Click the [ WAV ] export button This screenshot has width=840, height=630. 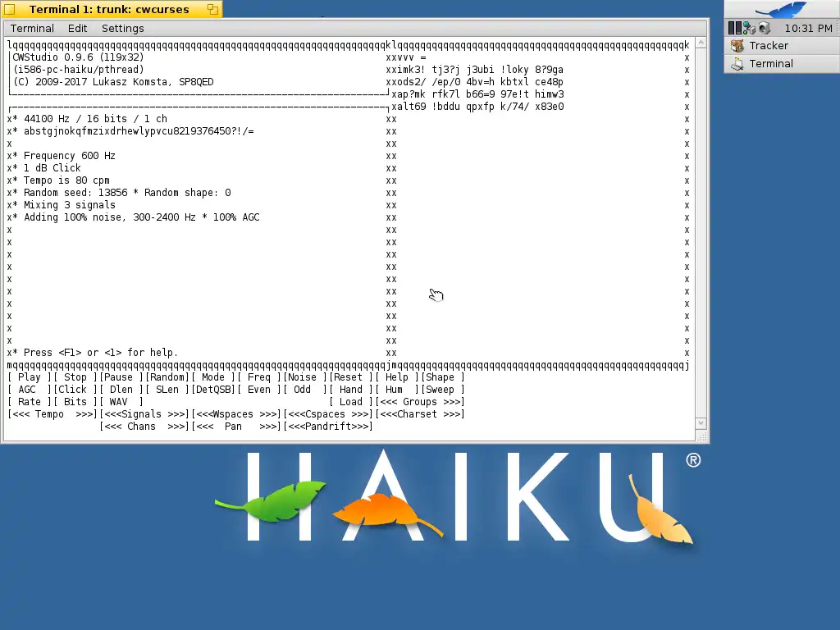121,402
